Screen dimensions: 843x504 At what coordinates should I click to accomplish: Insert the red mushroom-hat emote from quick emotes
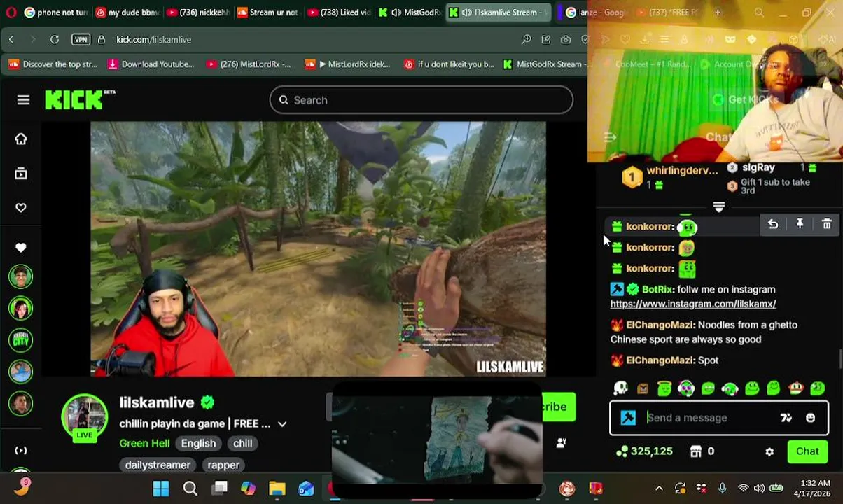(x=795, y=388)
